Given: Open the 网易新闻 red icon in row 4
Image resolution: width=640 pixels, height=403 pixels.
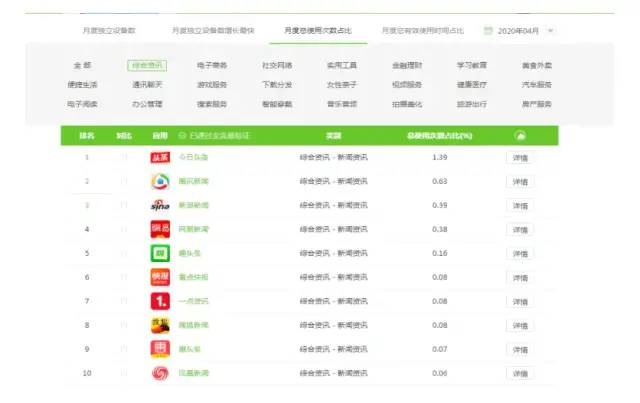Looking at the screenshot, I should 160,229.
